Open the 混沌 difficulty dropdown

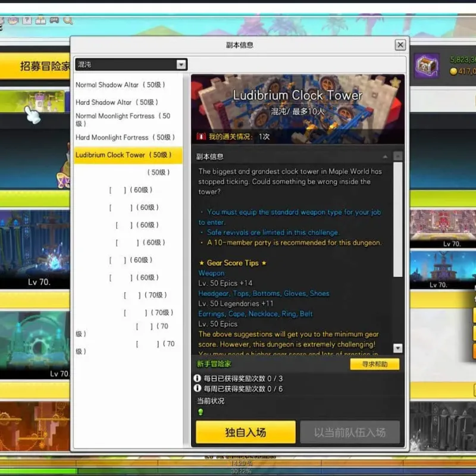pos(131,64)
